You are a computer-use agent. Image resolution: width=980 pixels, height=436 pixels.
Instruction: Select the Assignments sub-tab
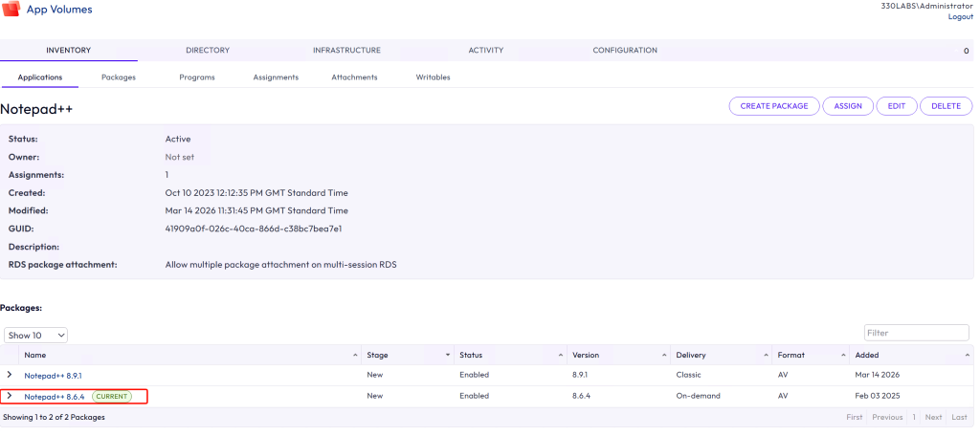(x=276, y=77)
